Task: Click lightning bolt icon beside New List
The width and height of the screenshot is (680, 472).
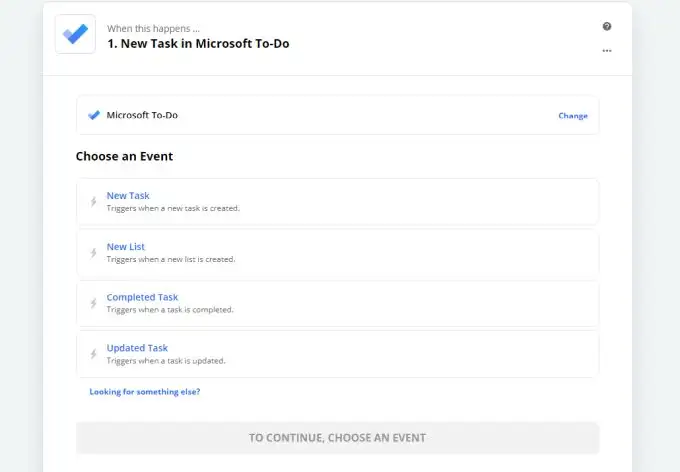Action: [93, 253]
